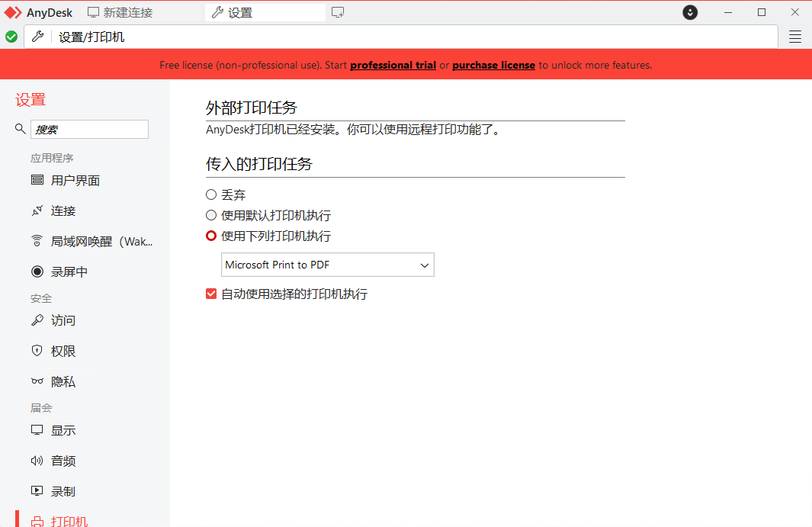This screenshot has width=812, height=527.
Task: Select the 丢弃 radio option
Action: point(211,194)
